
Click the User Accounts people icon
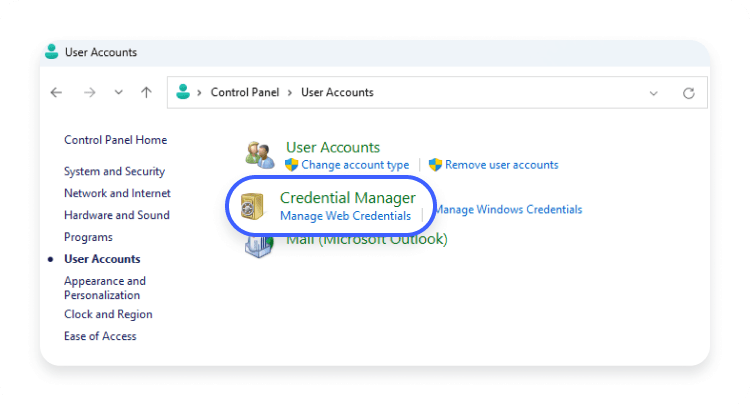click(x=260, y=155)
